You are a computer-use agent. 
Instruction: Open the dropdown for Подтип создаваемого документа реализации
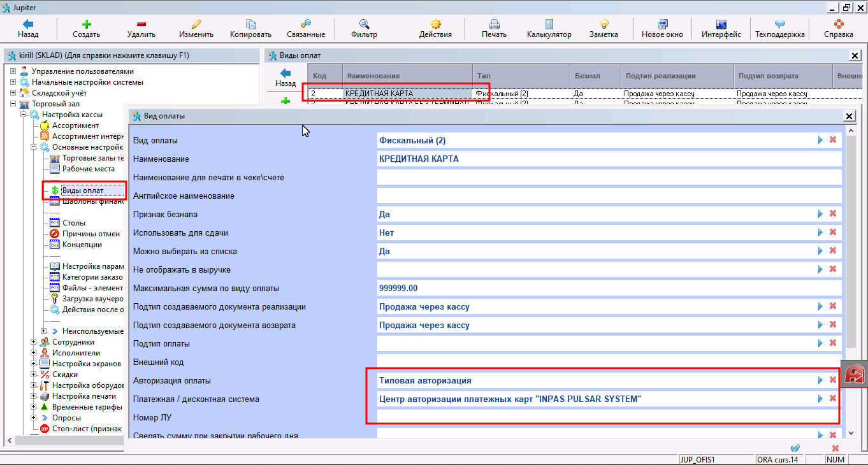point(821,306)
